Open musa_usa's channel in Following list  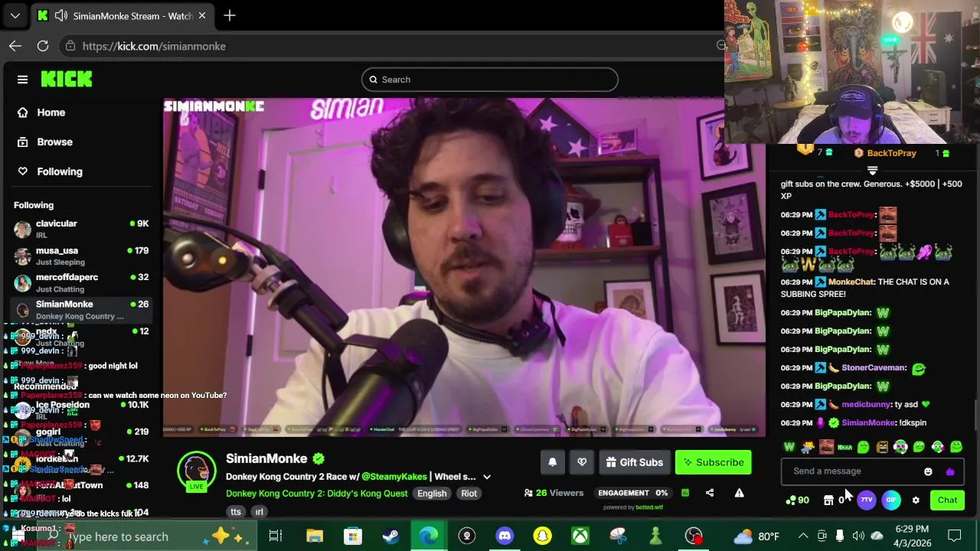(x=80, y=256)
